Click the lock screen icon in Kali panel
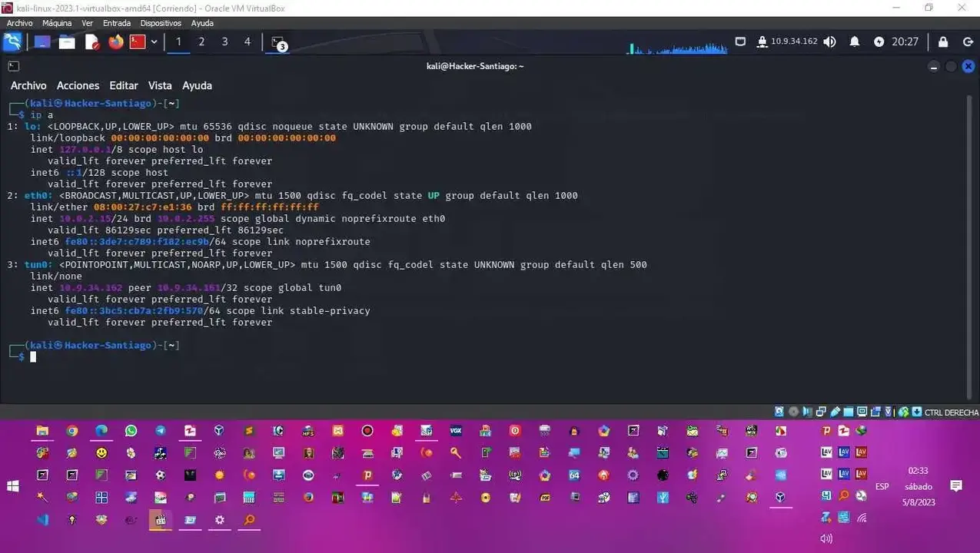 point(943,41)
